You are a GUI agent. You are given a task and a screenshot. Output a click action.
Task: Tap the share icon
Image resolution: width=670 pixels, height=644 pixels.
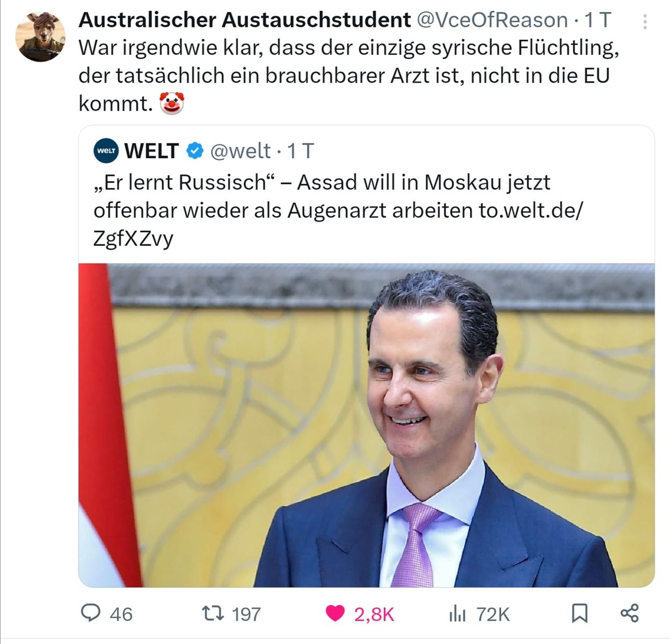pos(629,613)
